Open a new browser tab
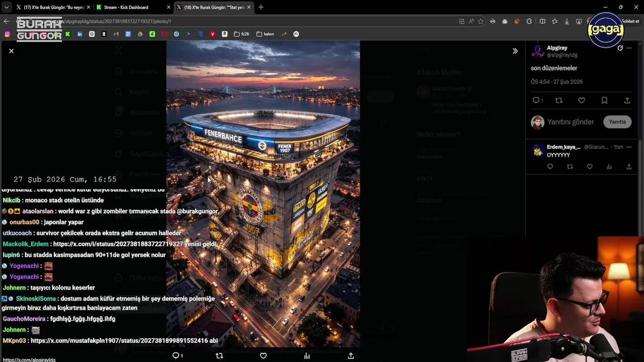 coord(261,7)
